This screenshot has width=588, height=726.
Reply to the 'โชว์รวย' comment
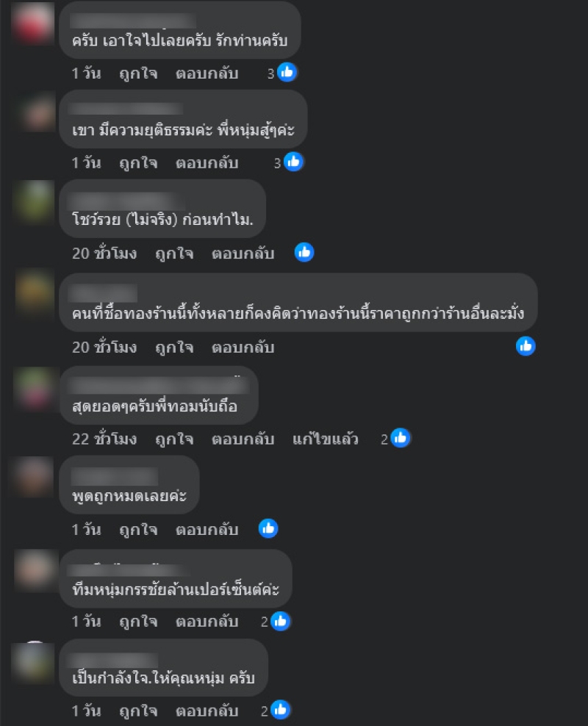click(x=243, y=254)
